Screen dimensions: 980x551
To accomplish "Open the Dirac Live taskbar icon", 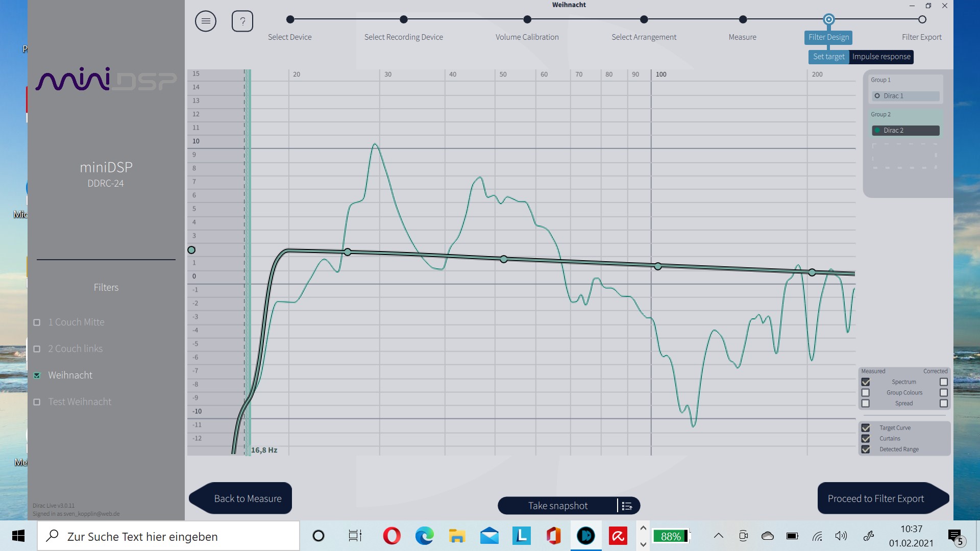I will tap(585, 536).
